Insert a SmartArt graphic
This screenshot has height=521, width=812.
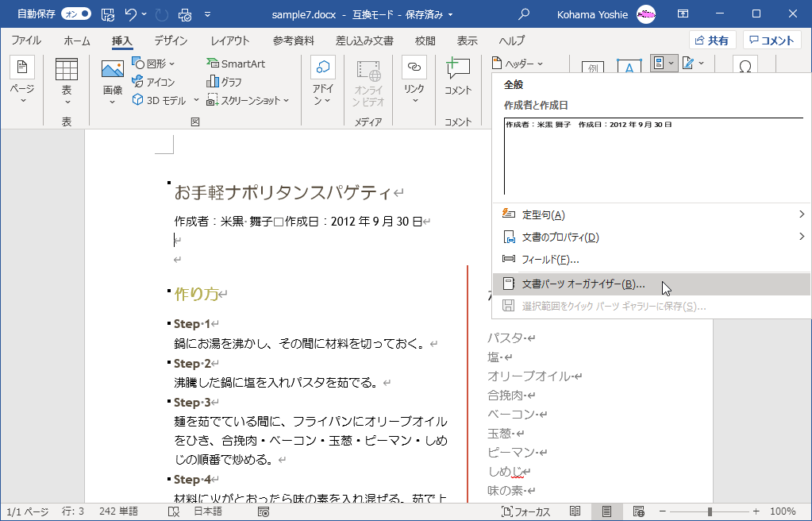236,64
